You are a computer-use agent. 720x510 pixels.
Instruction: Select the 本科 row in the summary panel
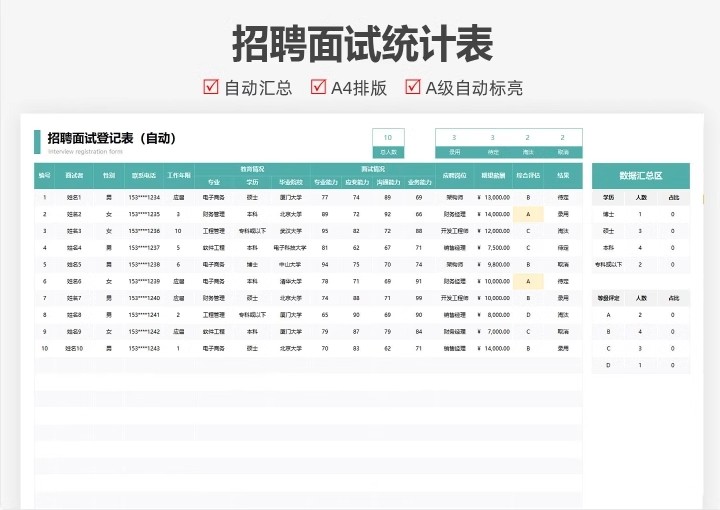click(641, 248)
